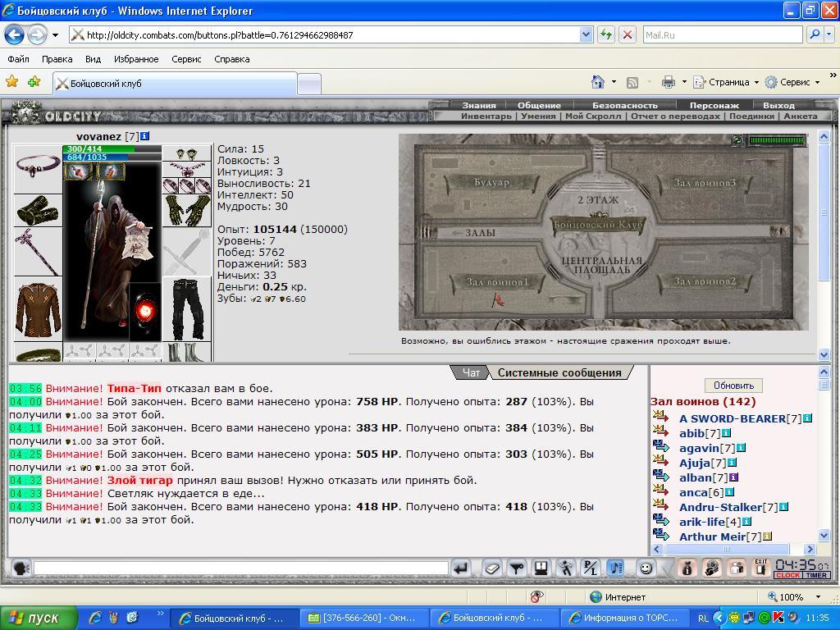
Task: Switch to the Чат tab
Action: (x=471, y=373)
